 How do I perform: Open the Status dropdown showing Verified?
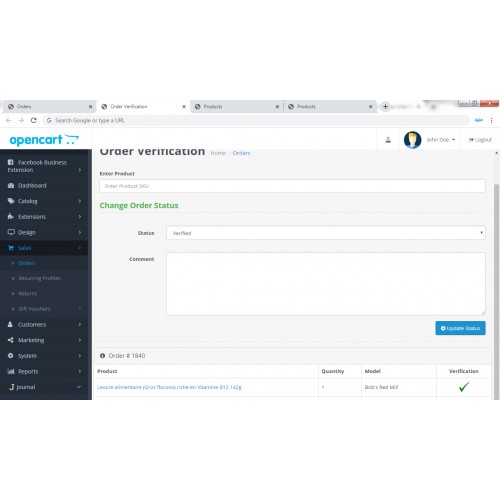[x=326, y=233]
